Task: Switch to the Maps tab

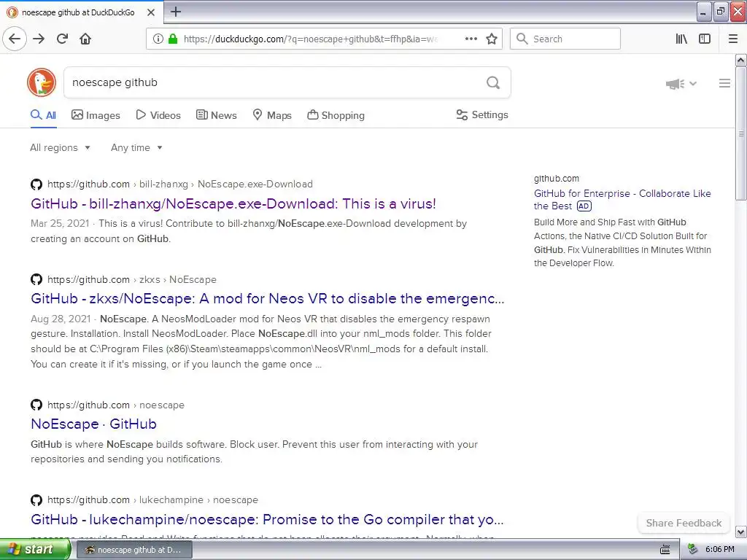Action: point(272,115)
